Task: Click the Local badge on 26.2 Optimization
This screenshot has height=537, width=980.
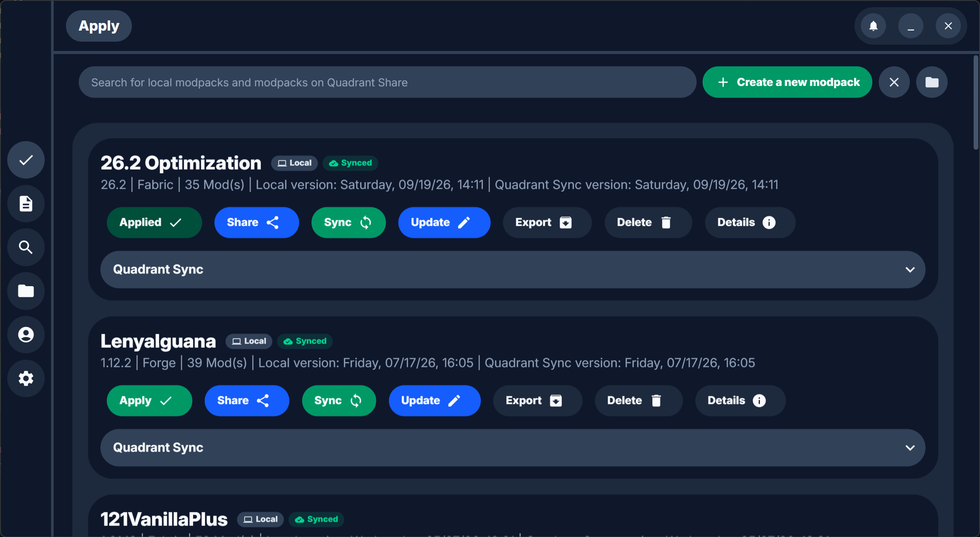Action: point(294,163)
